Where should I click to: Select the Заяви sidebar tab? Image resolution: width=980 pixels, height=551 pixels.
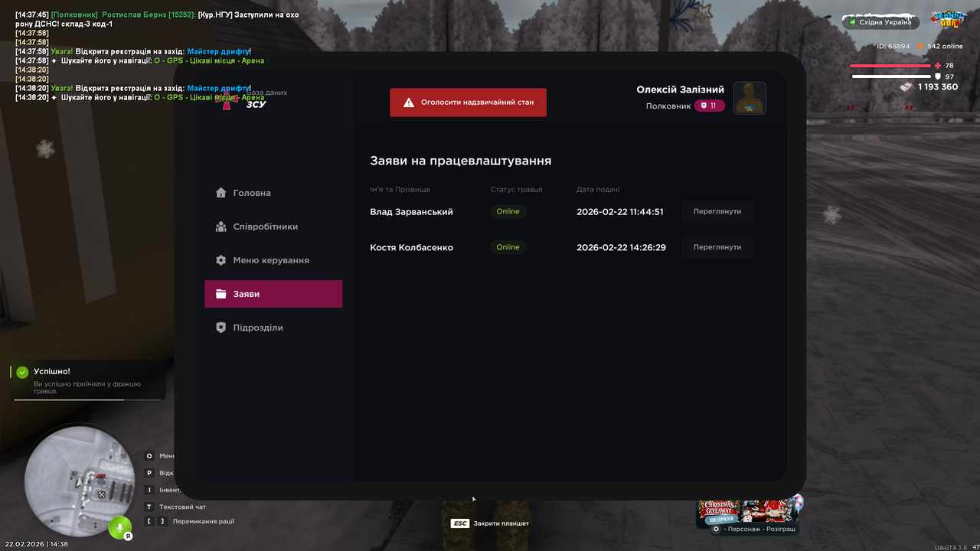coord(273,294)
